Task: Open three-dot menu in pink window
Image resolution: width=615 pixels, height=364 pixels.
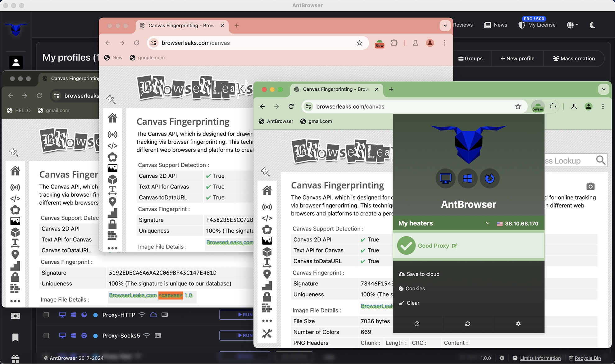Action: [444, 43]
